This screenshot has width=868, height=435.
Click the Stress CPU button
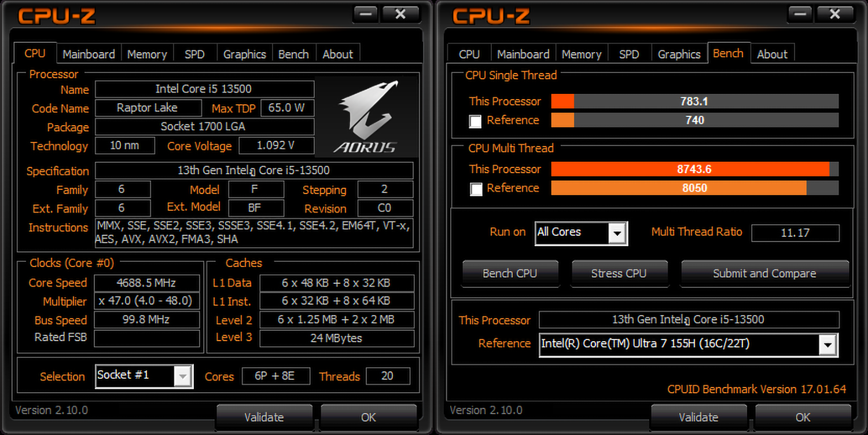click(x=619, y=273)
